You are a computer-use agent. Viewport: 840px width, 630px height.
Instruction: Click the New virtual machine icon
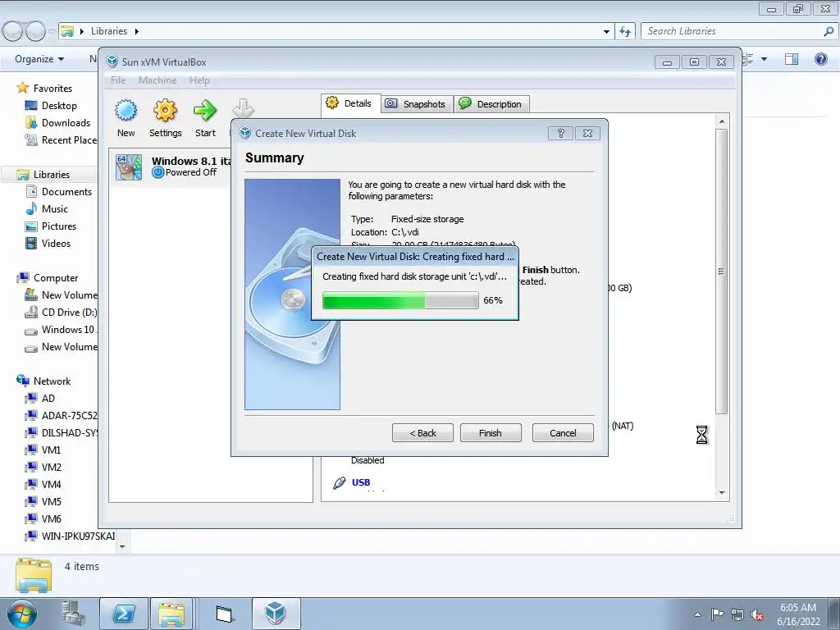click(x=126, y=111)
